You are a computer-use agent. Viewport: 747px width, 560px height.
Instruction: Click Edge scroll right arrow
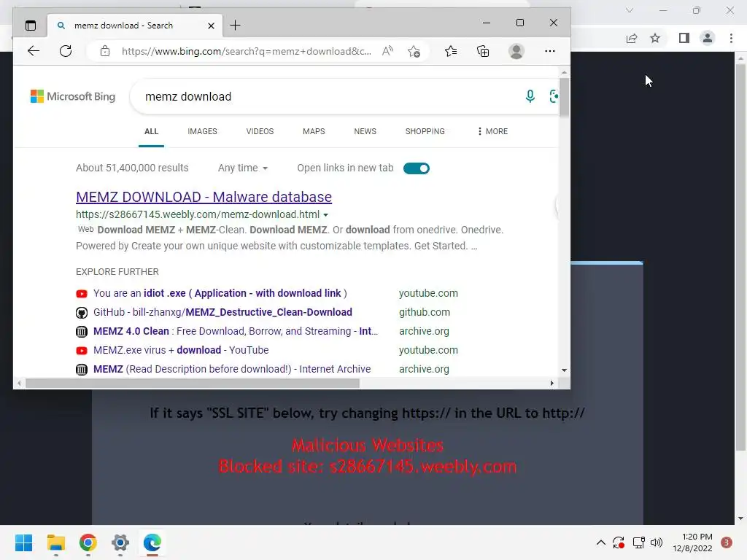(551, 384)
